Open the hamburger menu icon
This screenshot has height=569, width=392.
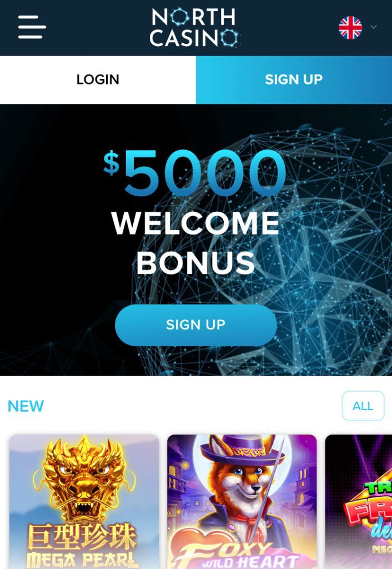point(32,27)
